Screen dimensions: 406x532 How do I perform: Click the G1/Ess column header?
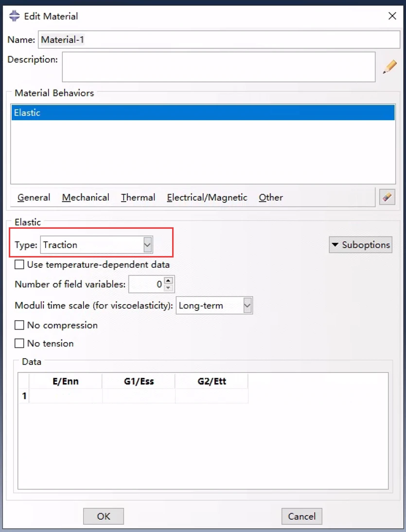pos(139,381)
